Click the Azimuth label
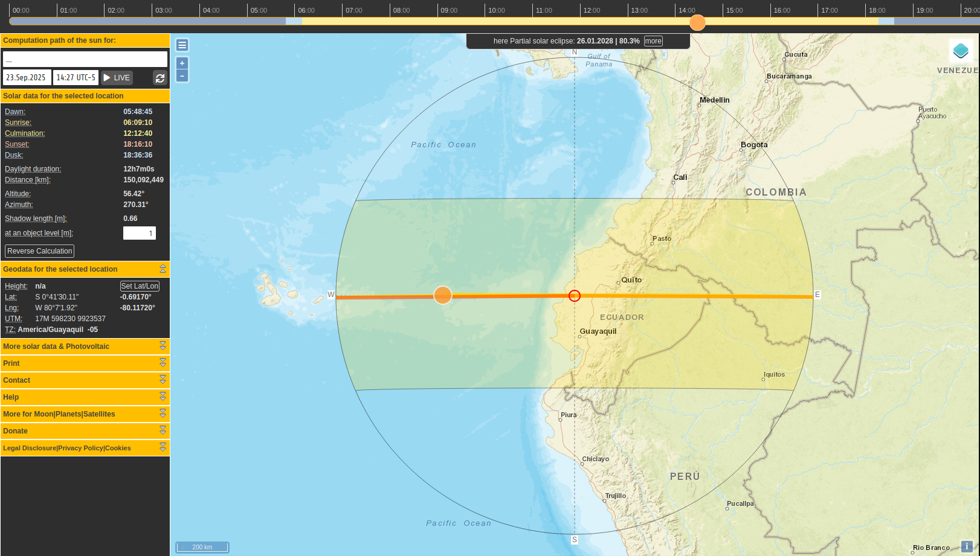This screenshot has height=556, width=980. [19, 205]
